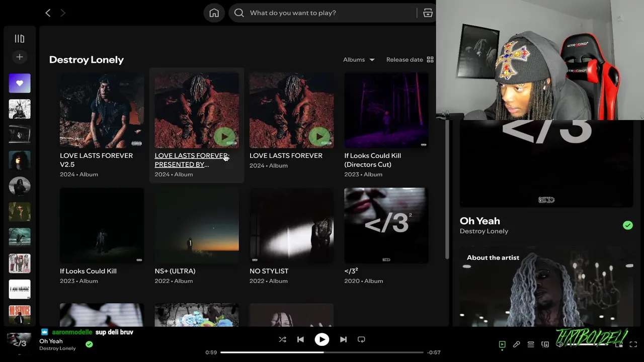The height and width of the screenshot is (362, 644).
Task: Click the Destroy Lonely page heading
Action: click(x=87, y=60)
